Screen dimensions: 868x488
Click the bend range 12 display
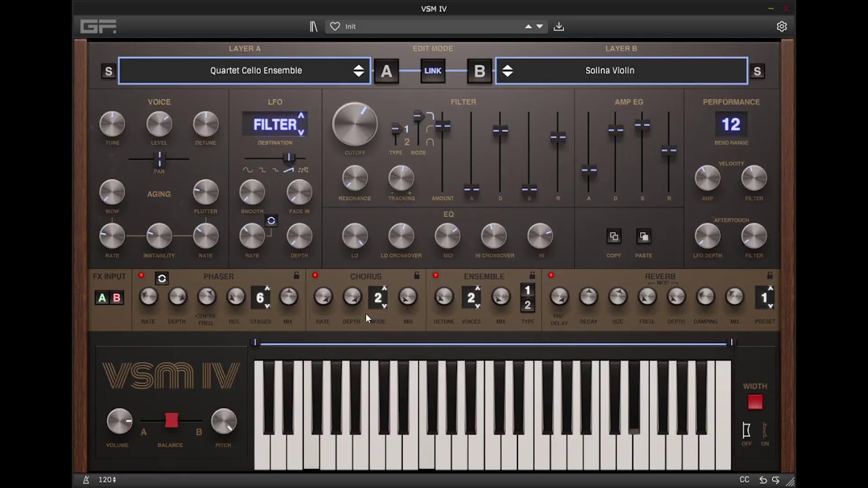coord(730,125)
